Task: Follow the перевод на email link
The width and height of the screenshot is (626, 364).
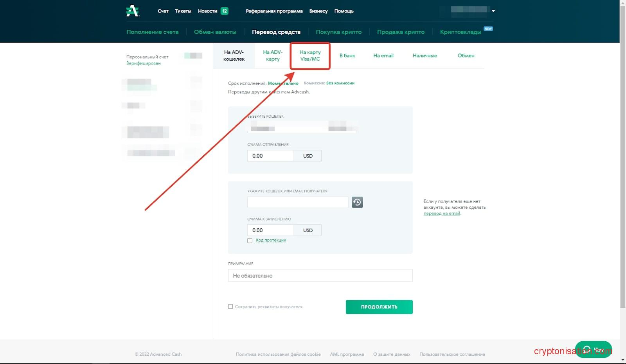Action: tap(441, 213)
